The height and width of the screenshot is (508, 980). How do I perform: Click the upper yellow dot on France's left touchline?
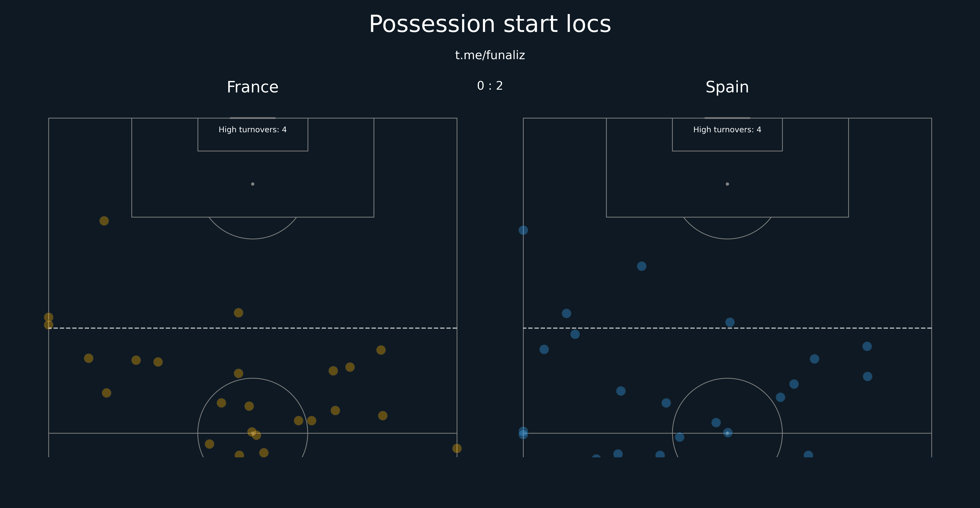(48, 317)
